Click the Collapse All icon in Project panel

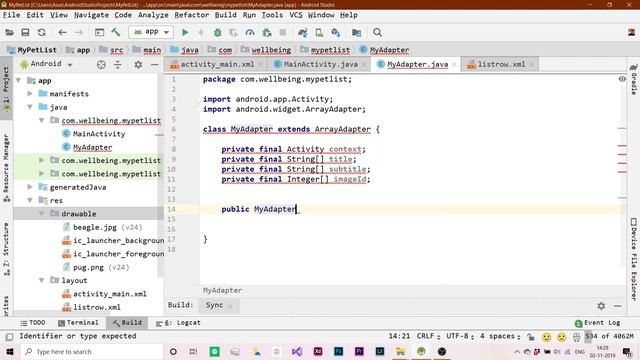coord(118,64)
